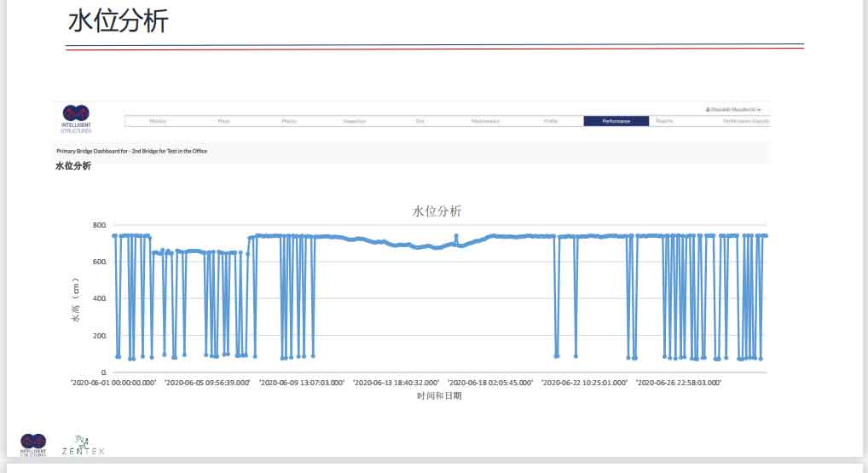This screenshot has height=473, width=868.
Task: Select the Profile tab
Action: tap(551, 121)
